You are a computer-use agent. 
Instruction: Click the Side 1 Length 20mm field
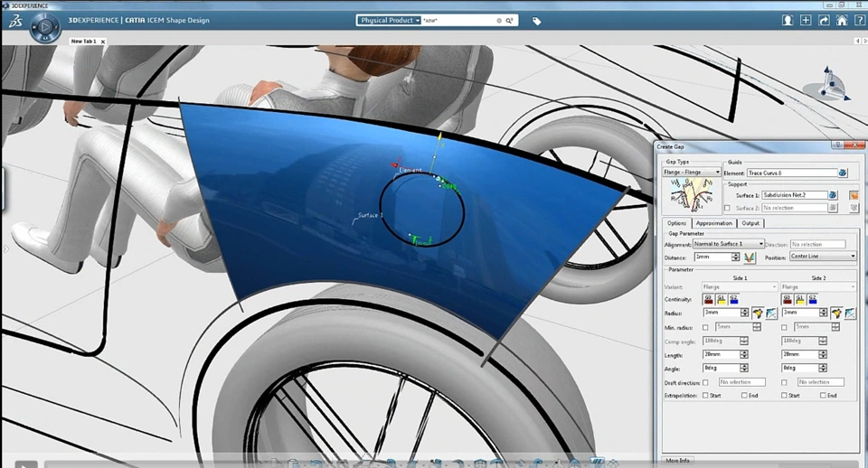(721, 354)
